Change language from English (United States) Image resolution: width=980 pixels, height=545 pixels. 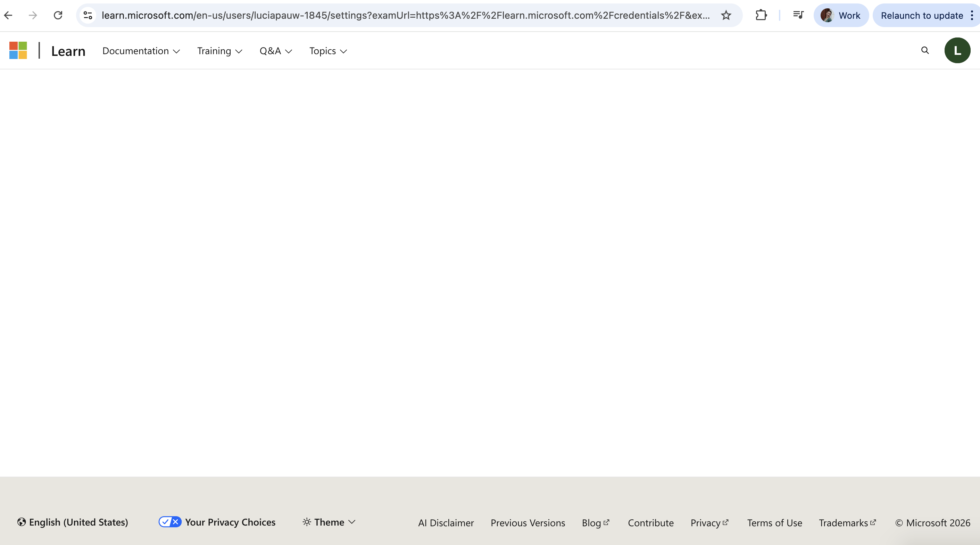(73, 522)
